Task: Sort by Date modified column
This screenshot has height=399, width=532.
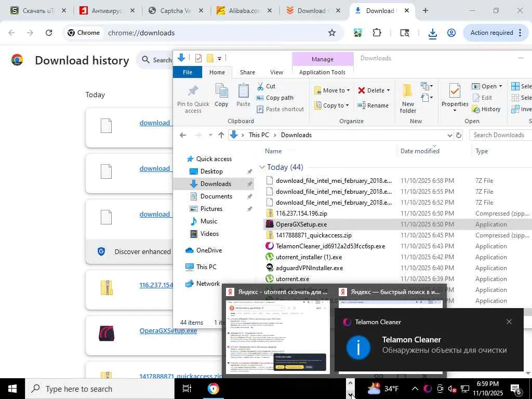Action: (420, 151)
